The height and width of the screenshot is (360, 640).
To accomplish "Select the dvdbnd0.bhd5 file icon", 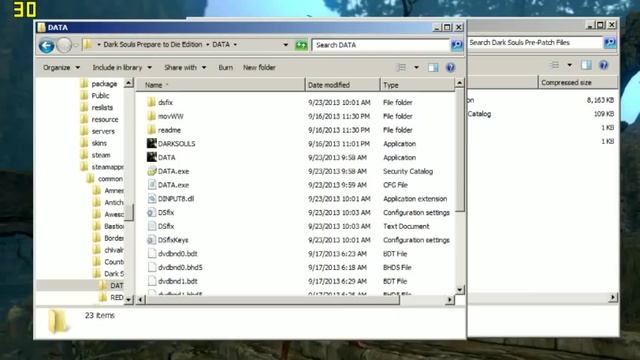I will [x=151, y=267].
